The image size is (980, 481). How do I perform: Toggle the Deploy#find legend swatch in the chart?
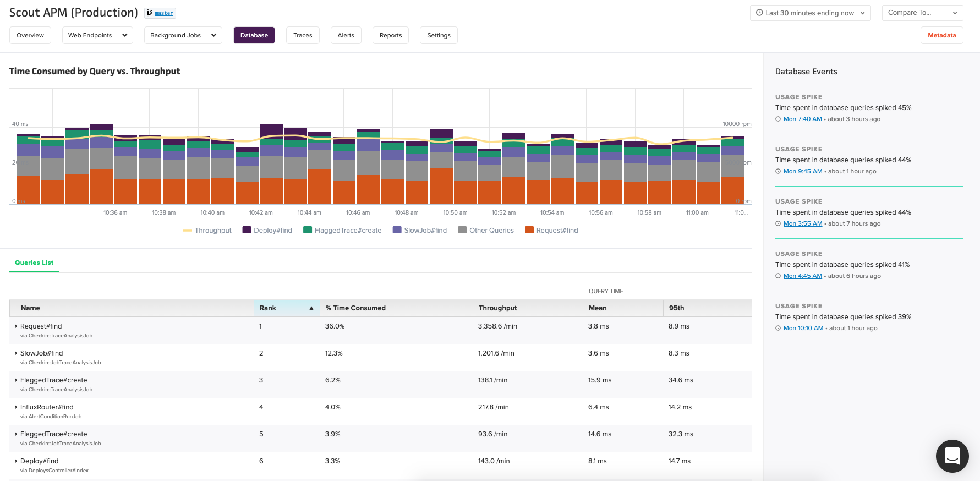[x=247, y=230]
